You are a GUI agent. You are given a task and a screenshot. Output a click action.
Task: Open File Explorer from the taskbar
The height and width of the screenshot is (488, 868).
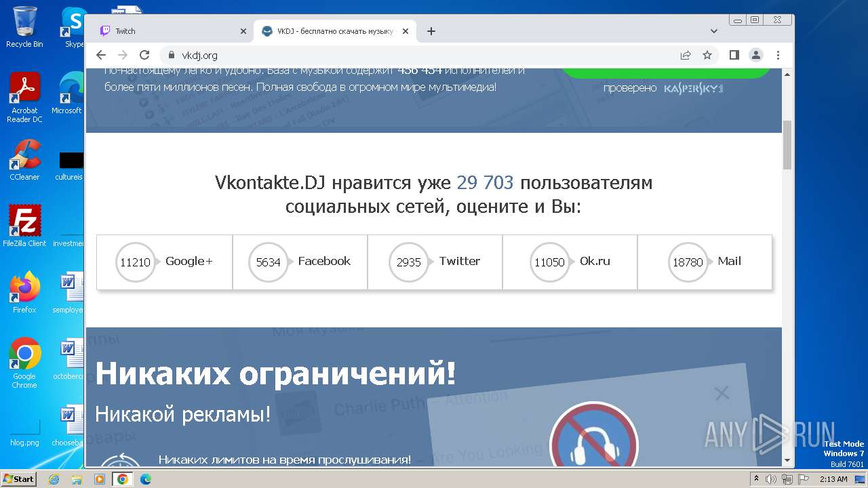pos(77,479)
